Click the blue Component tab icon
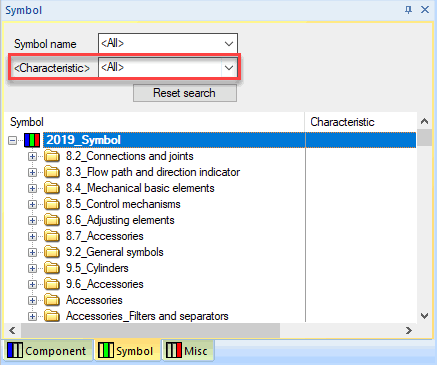Screen dimensions: 437x365 15,350
